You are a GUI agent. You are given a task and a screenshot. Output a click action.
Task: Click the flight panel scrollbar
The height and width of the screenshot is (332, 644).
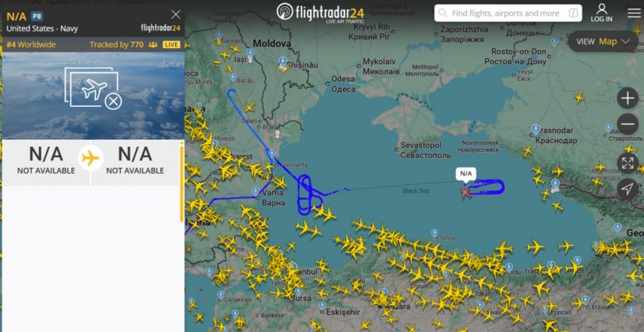181,183
